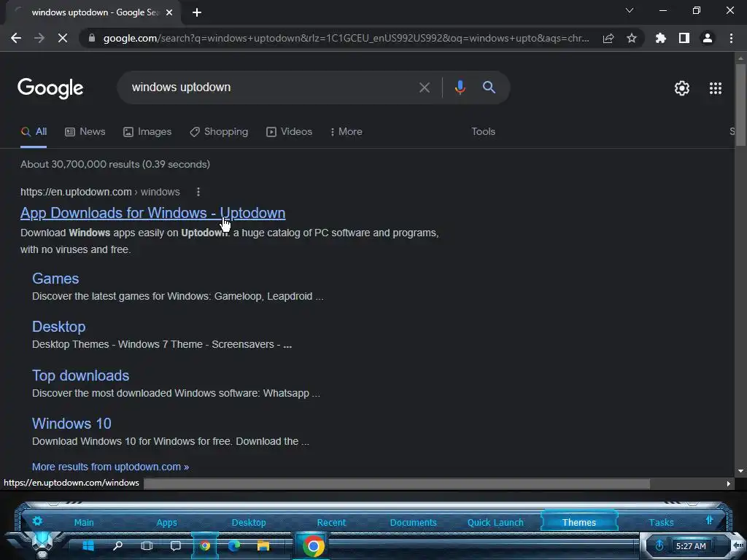Click the https://en.uptodown.com result URL

tap(100, 192)
